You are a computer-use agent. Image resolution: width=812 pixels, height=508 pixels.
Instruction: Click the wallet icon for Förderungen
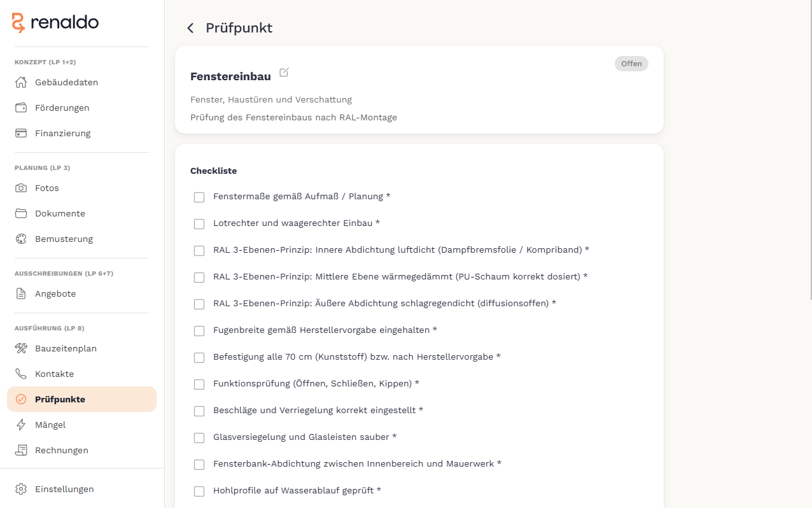coord(21,108)
